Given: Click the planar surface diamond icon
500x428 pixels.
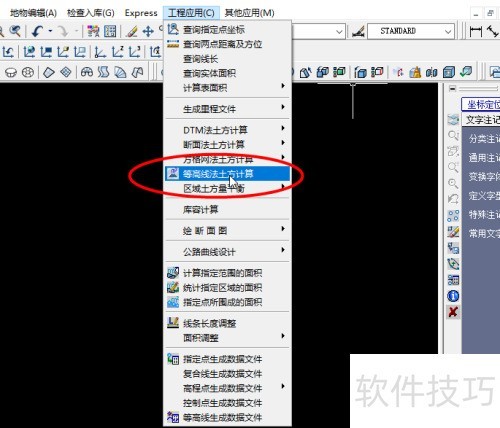Looking at the screenshot, I should (49, 72).
